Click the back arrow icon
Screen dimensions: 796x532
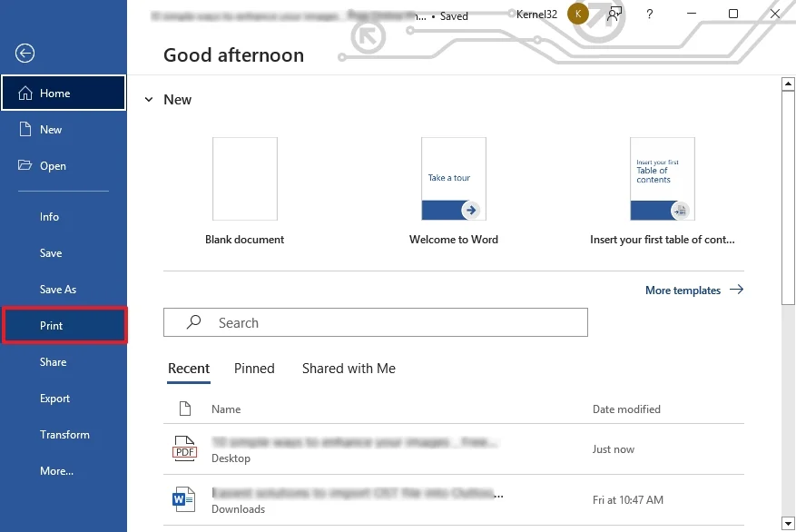[25, 53]
